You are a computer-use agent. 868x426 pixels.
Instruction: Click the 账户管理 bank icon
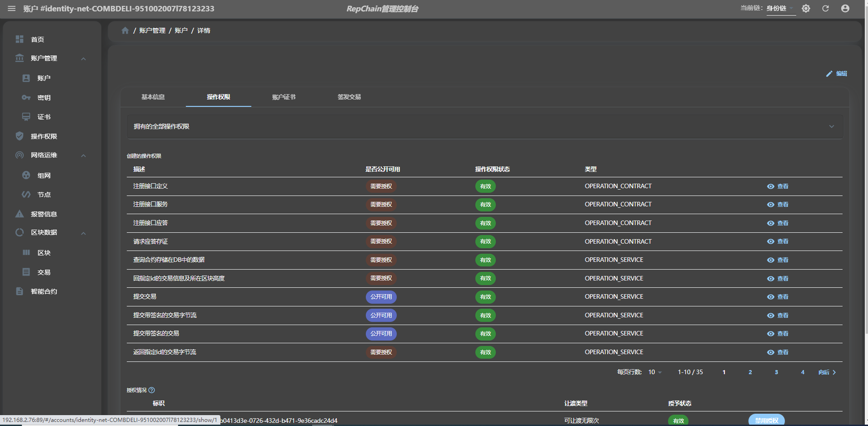(20, 58)
